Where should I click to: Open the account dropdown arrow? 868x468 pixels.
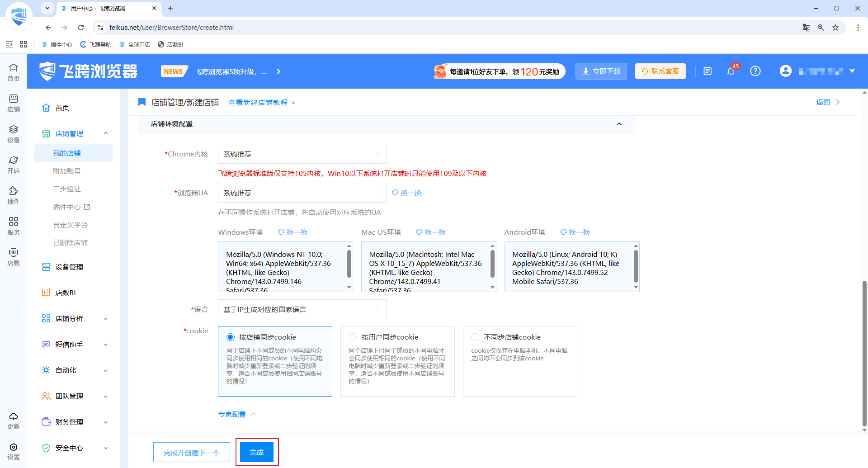click(x=852, y=71)
